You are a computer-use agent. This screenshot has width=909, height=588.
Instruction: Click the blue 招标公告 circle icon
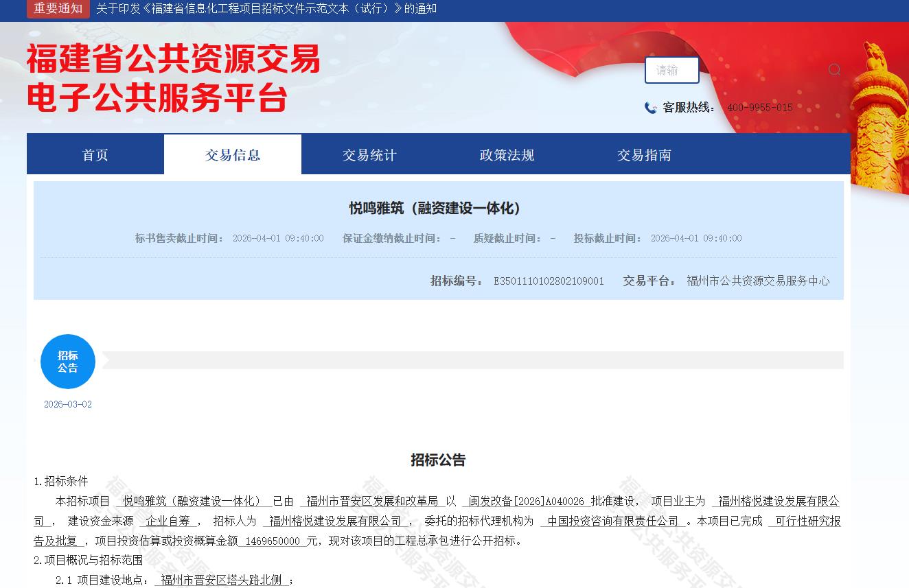click(x=68, y=362)
